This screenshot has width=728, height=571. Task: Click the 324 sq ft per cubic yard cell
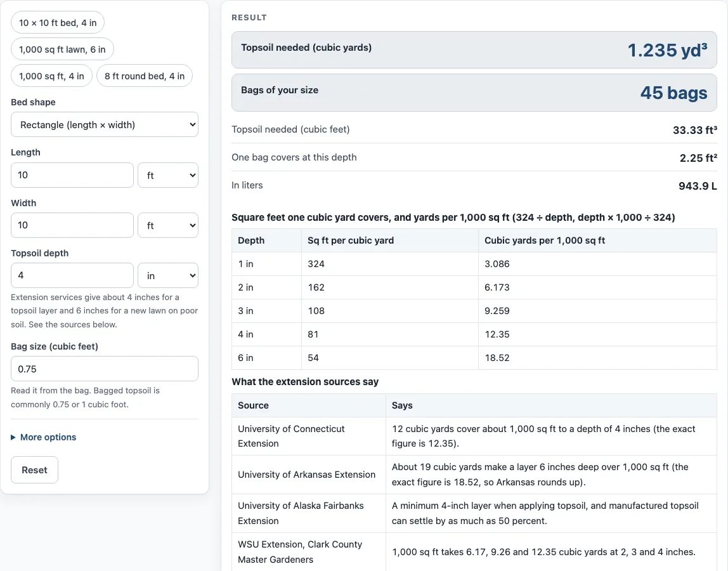tap(390, 264)
